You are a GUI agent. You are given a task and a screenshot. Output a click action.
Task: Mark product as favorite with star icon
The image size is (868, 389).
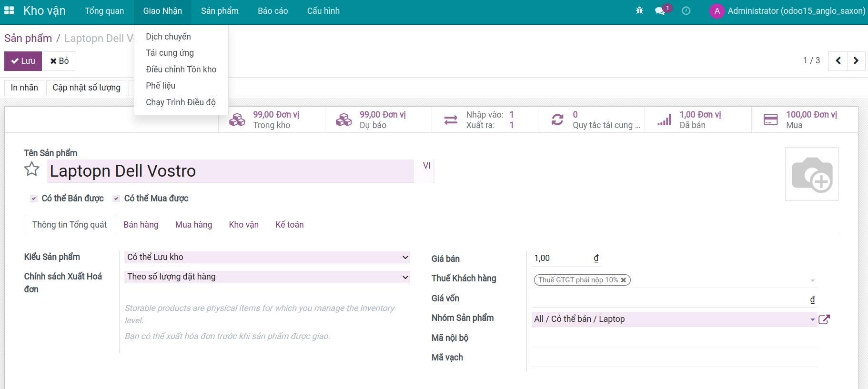(x=32, y=170)
